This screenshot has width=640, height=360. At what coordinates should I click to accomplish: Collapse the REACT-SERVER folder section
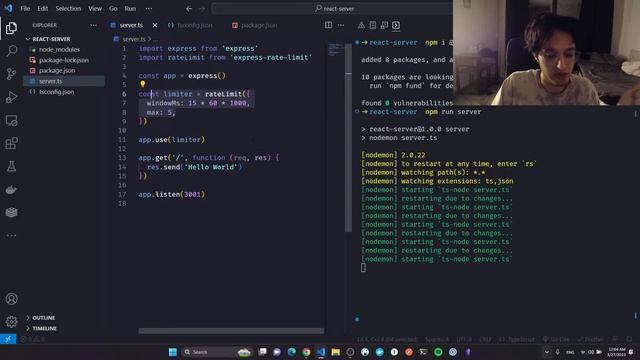[x=51, y=39]
